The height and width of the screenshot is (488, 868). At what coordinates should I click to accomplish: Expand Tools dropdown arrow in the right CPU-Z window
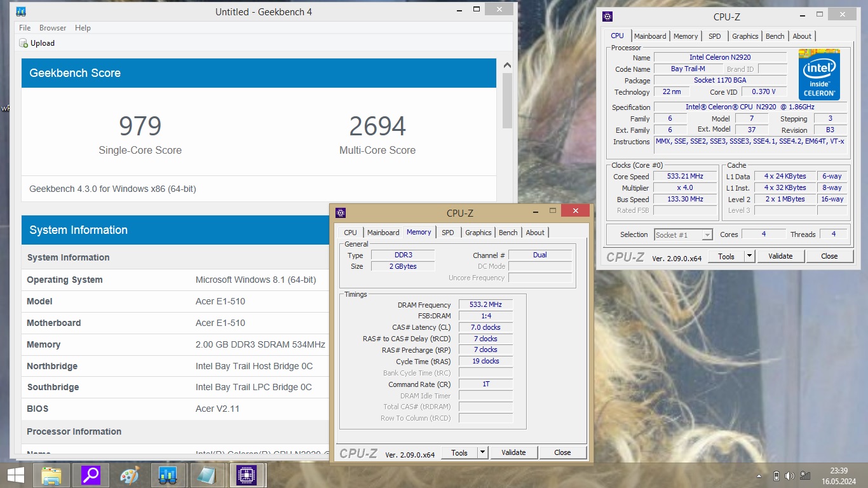click(750, 256)
